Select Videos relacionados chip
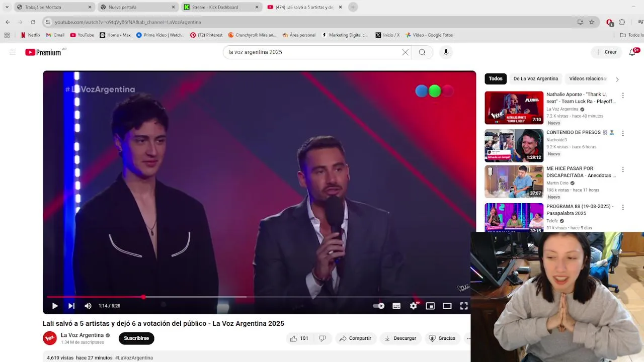The image size is (644, 362). tap(587, 78)
